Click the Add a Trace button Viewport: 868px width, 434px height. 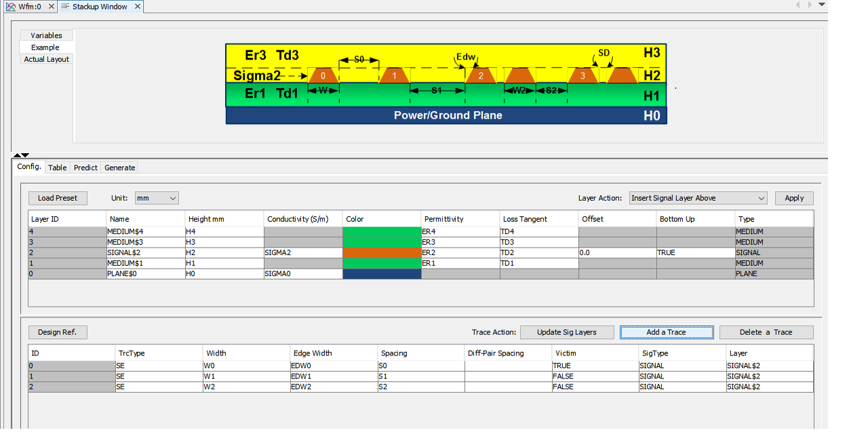[x=666, y=332]
